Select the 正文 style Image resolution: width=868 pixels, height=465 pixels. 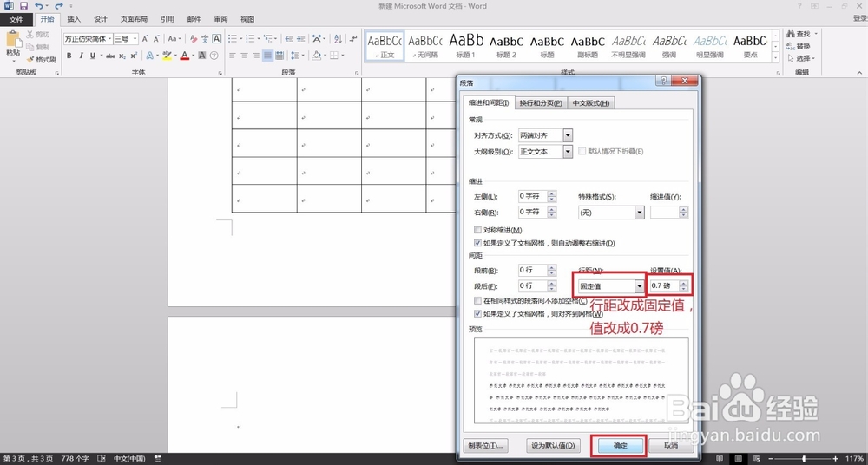click(385, 44)
